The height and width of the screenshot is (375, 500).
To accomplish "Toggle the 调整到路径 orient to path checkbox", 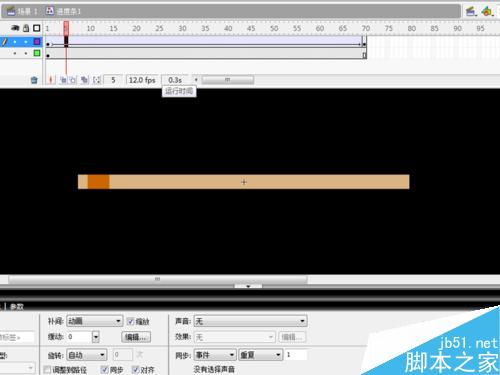I will 47,369.
